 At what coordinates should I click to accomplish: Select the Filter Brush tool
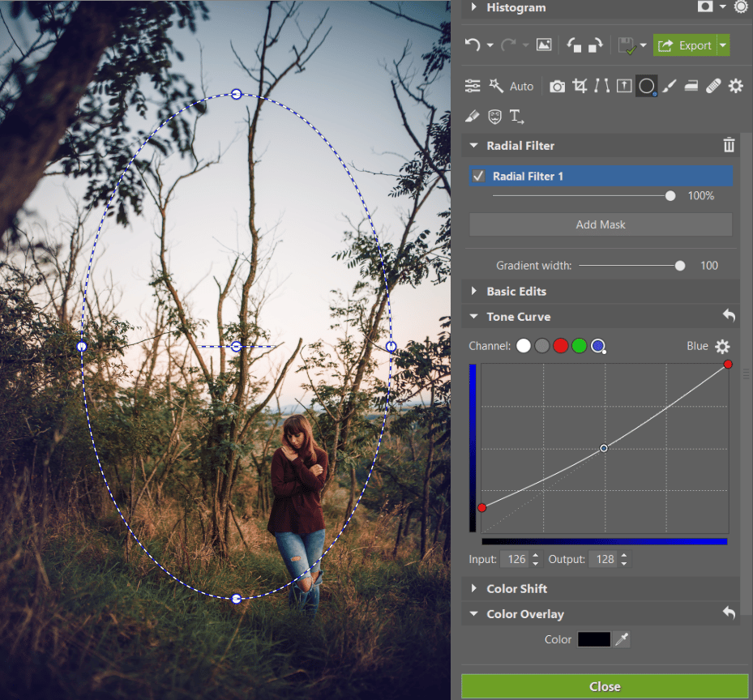(670, 87)
